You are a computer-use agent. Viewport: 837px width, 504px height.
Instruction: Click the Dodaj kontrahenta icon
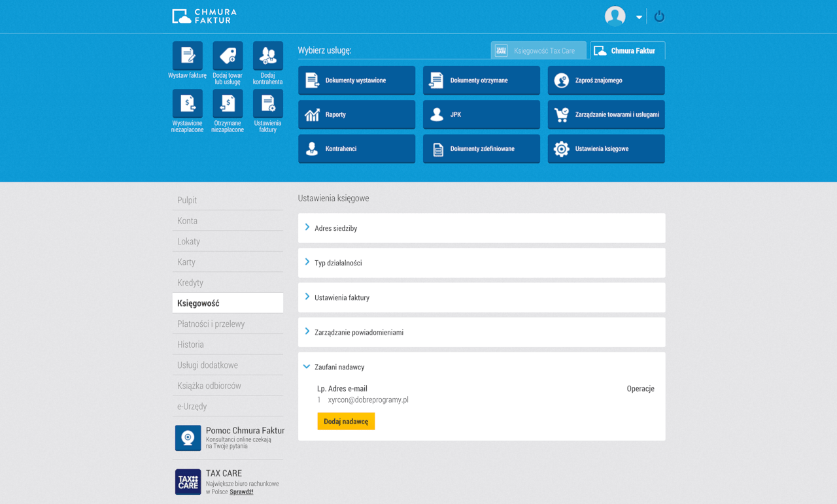click(268, 56)
